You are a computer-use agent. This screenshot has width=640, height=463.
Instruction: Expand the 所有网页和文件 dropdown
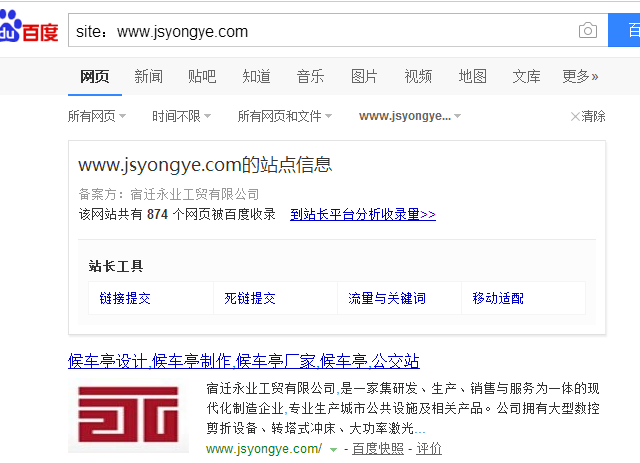284,116
